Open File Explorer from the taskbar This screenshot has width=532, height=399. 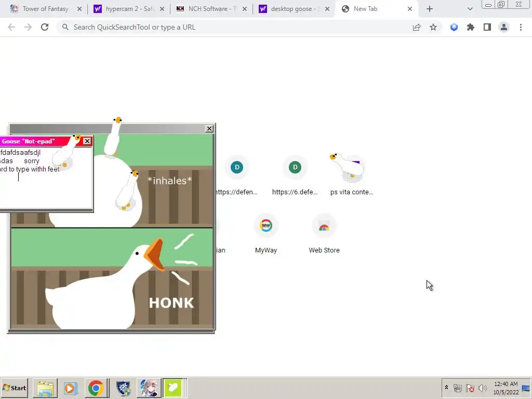(x=45, y=388)
